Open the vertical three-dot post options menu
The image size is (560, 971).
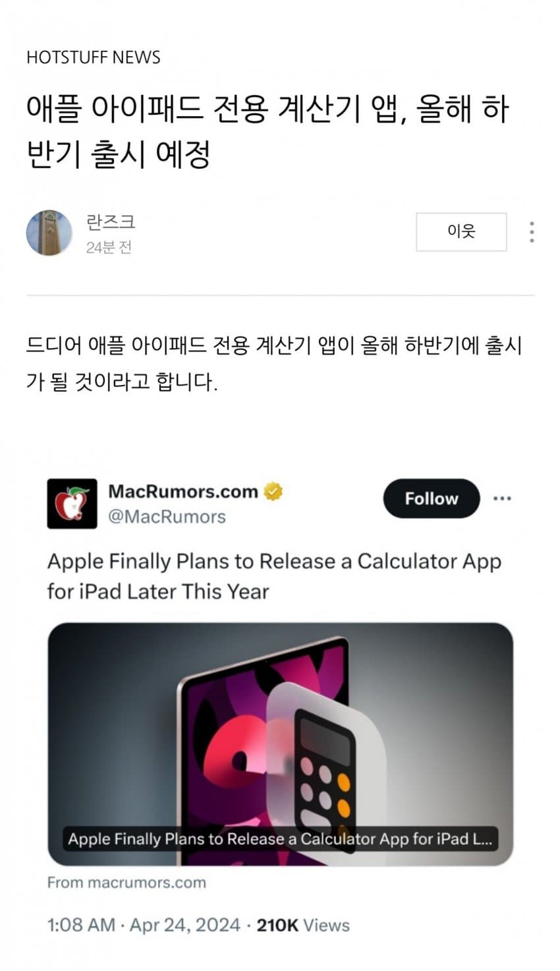tap(531, 232)
